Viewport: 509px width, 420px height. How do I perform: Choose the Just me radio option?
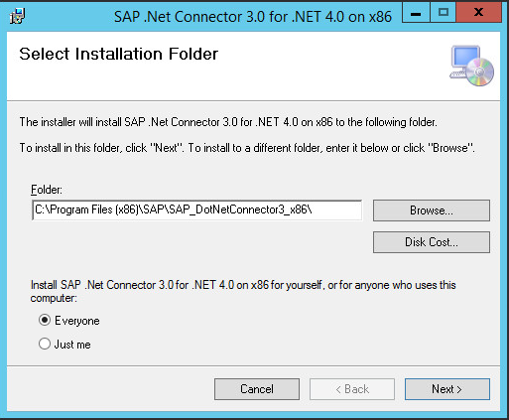[x=45, y=344]
